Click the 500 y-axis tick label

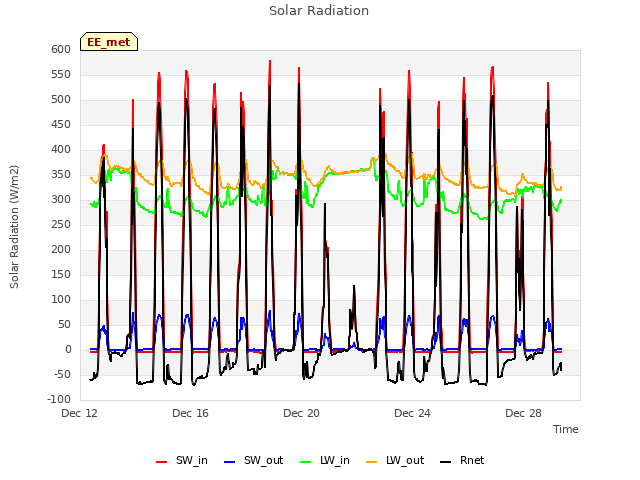click(61, 100)
